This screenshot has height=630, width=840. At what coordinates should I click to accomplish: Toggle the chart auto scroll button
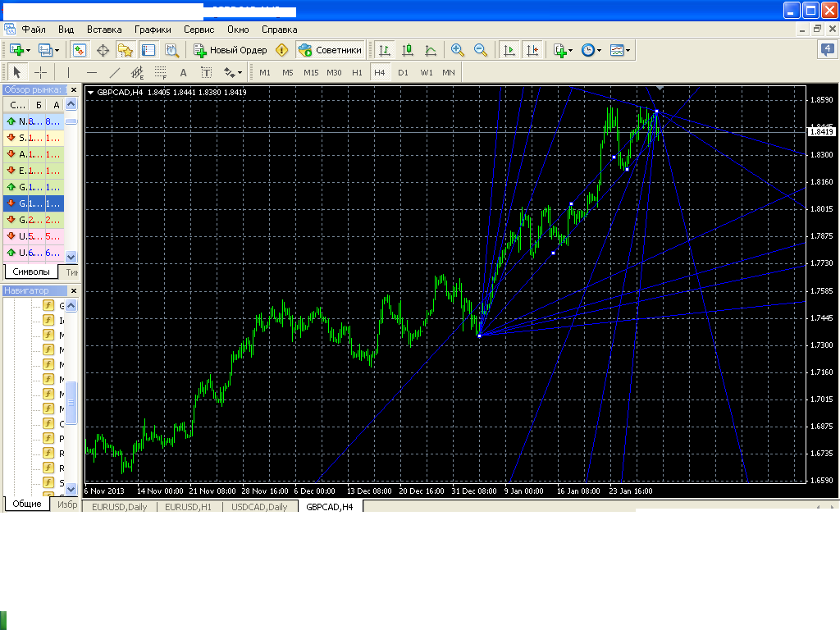coord(509,50)
